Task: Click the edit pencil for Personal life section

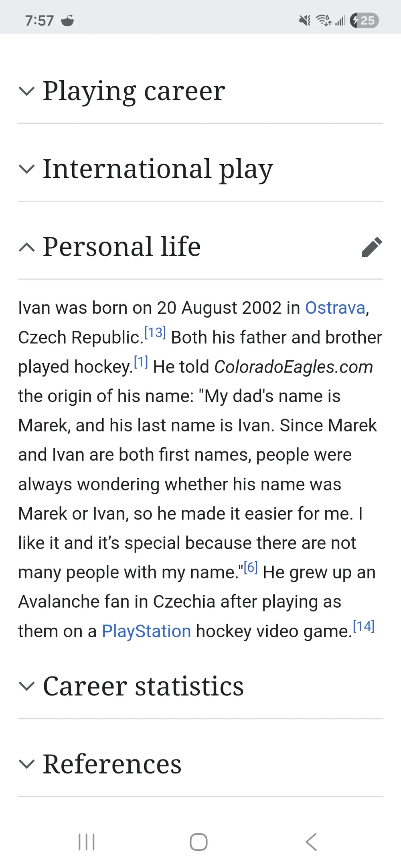Action: (x=372, y=247)
